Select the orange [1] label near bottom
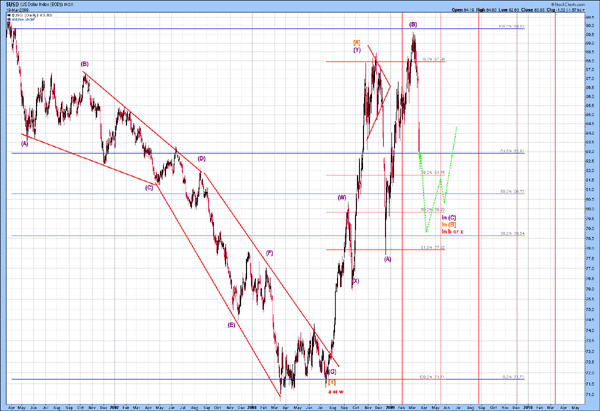 pos(331,382)
